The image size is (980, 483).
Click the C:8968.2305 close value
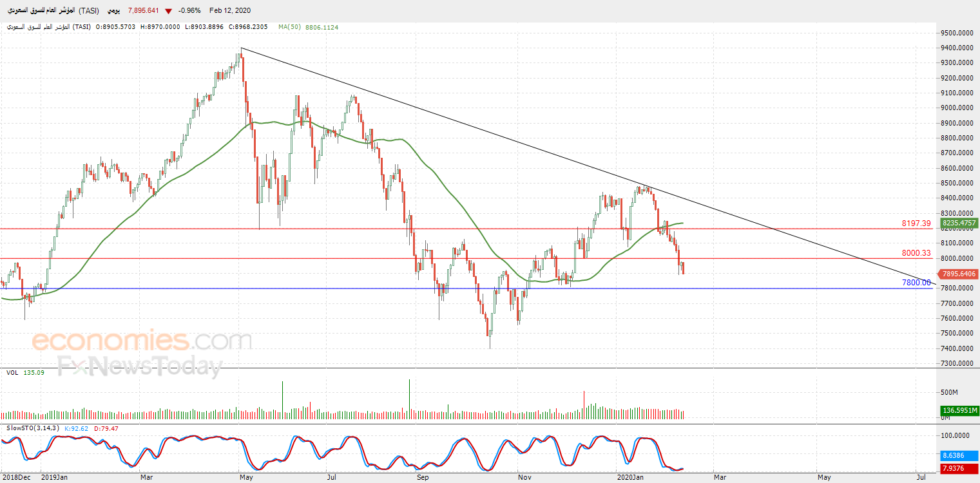coord(248,27)
